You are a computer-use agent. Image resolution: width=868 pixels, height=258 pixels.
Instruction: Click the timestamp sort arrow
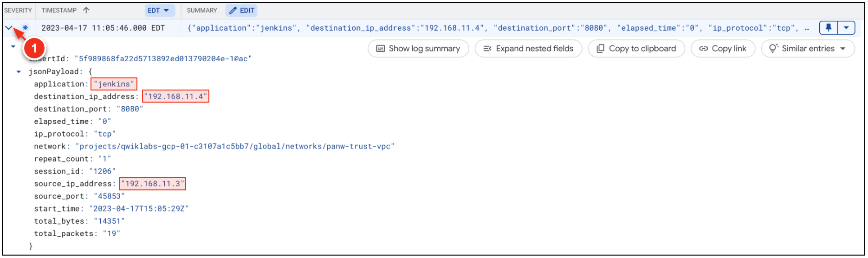pos(86,10)
